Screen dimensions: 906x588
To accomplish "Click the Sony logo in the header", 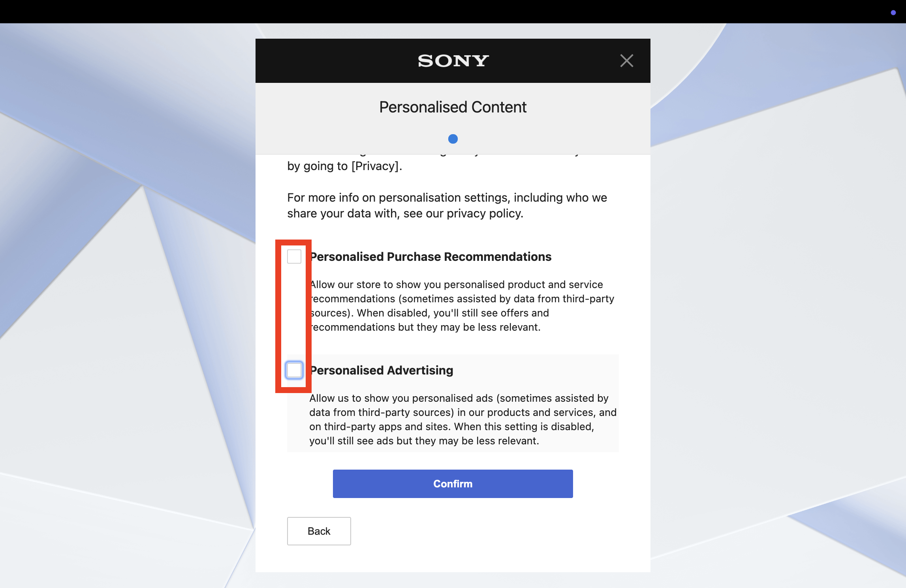I will point(453,61).
